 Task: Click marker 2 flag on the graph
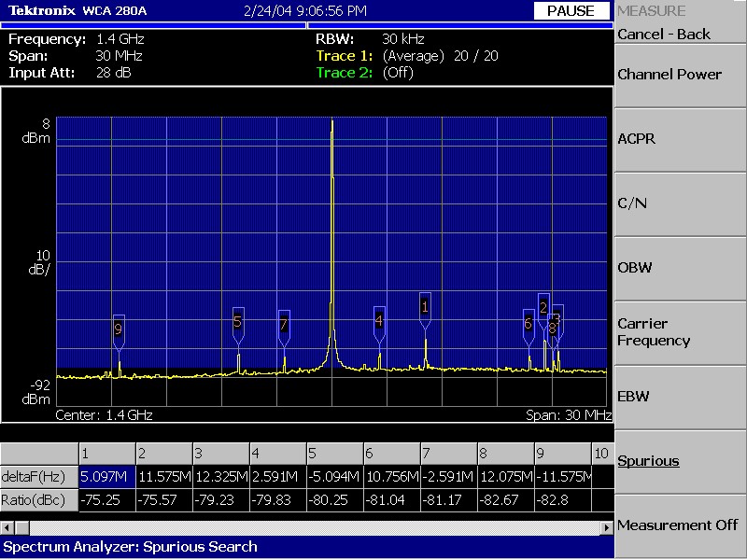543,308
